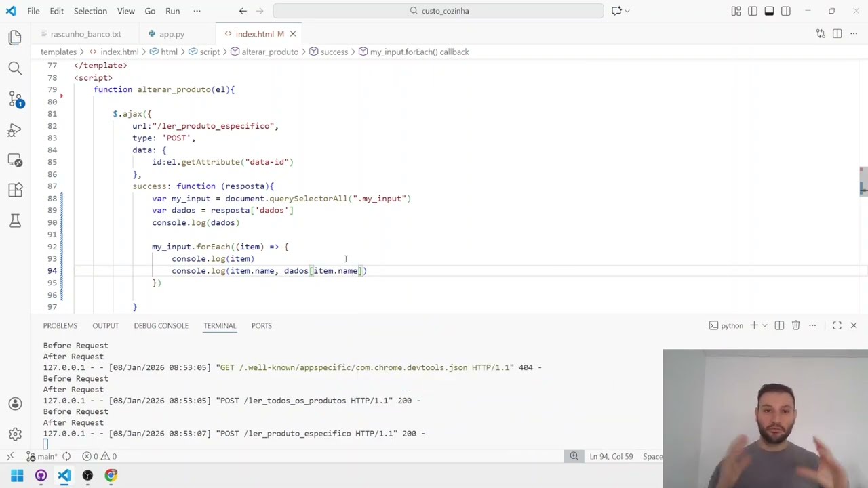
Task: Open the Windows Start menu
Action: 17,476
